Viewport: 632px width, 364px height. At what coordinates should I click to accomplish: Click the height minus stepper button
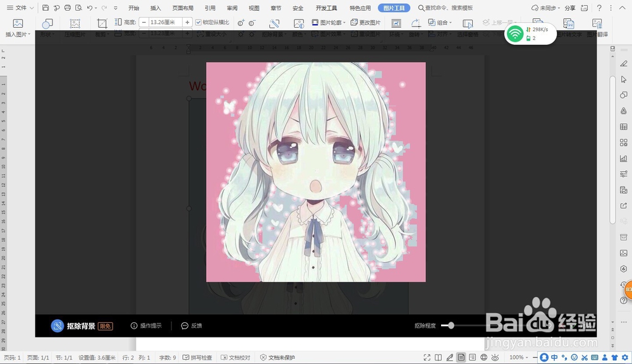(144, 23)
